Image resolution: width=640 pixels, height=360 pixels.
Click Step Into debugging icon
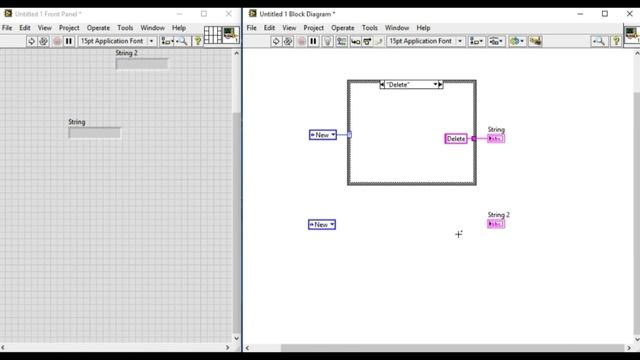[355, 42]
